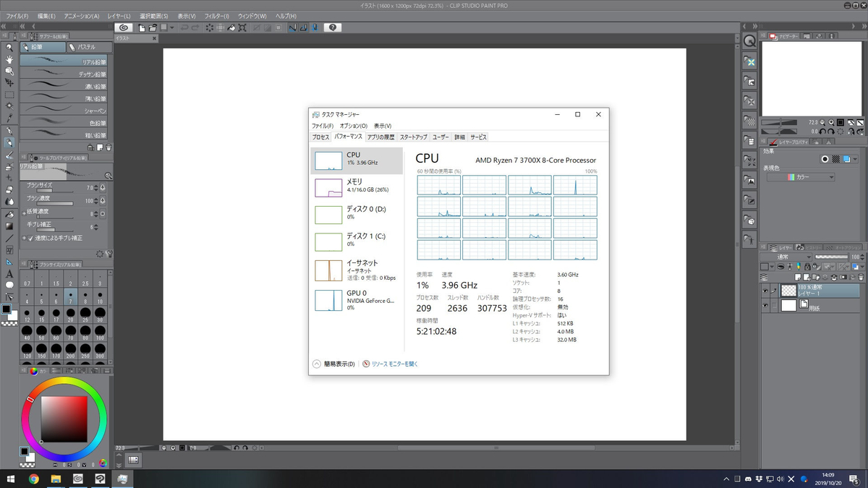Image resolution: width=868 pixels, height=488 pixels.
Task: Toggle snap to ruler in command bar
Action: (x=293, y=27)
